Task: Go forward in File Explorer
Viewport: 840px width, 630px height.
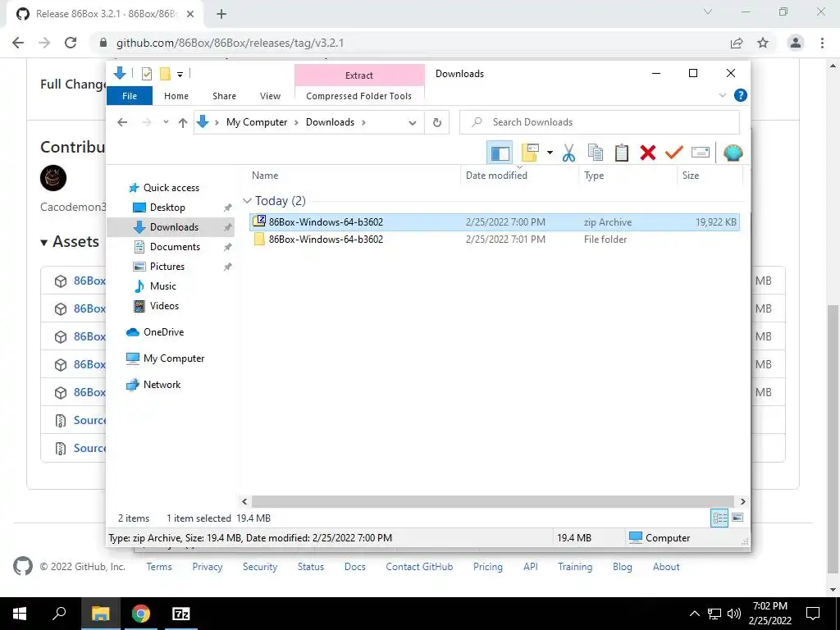Action: point(146,122)
